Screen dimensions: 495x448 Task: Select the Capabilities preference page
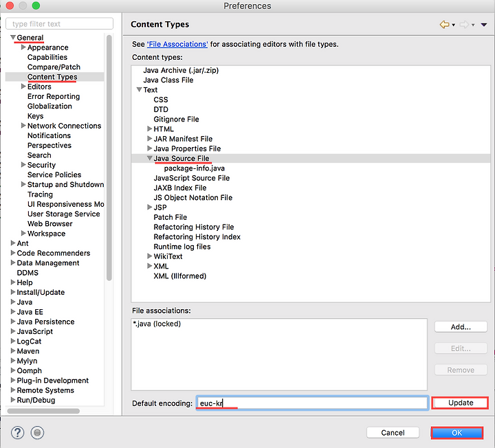tap(47, 57)
